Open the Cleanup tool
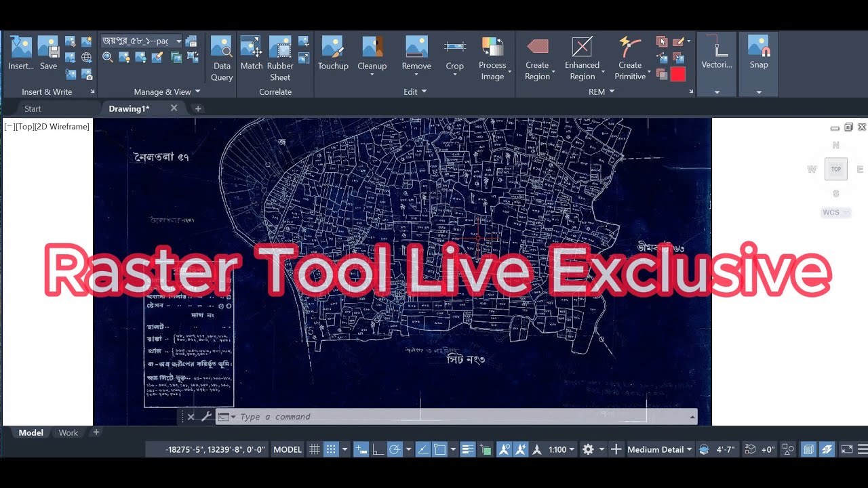The width and height of the screenshot is (868, 488). click(372, 54)
